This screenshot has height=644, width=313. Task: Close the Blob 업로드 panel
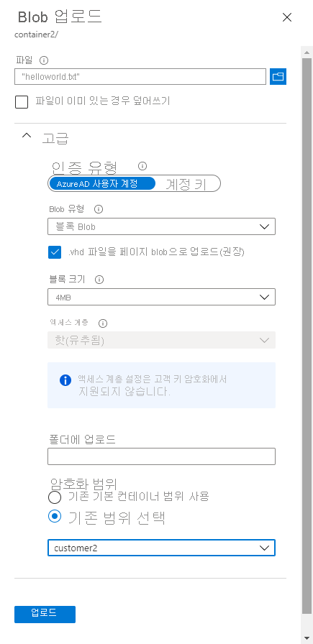coord(286,17)
